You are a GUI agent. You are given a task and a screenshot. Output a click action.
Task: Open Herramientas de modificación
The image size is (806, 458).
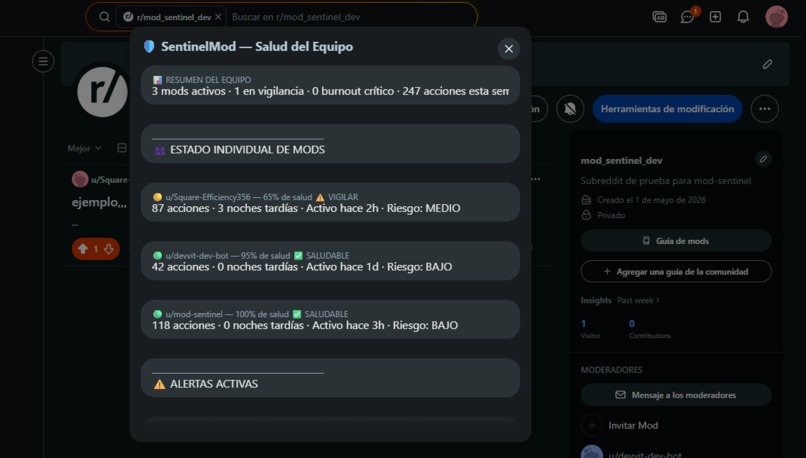[667, 109]
